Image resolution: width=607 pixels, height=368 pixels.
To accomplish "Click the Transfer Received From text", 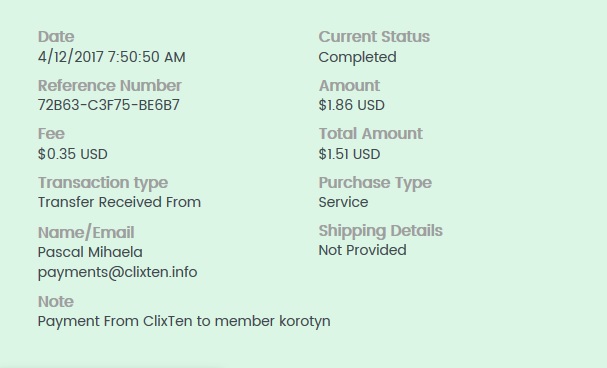I will point(119,202).
